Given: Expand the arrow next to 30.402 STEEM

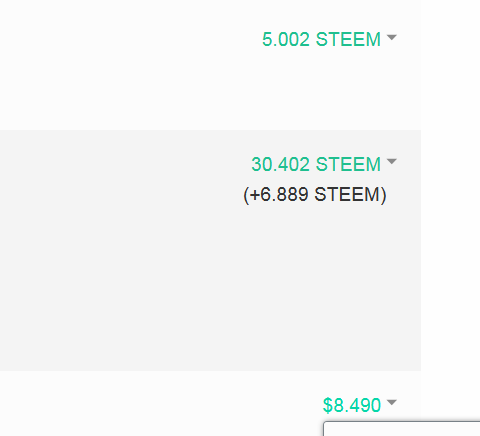Looking at the screenshot, I should [x=392, y=162].
